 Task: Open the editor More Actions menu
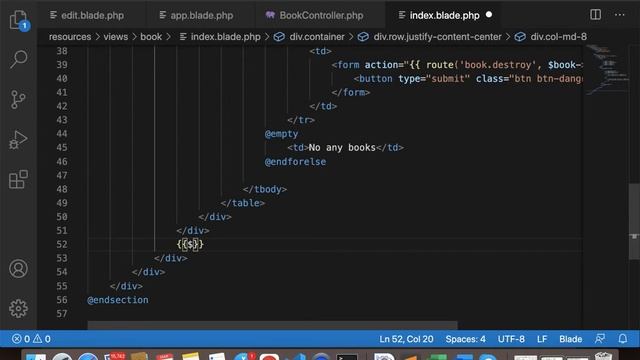coord(620,15)
